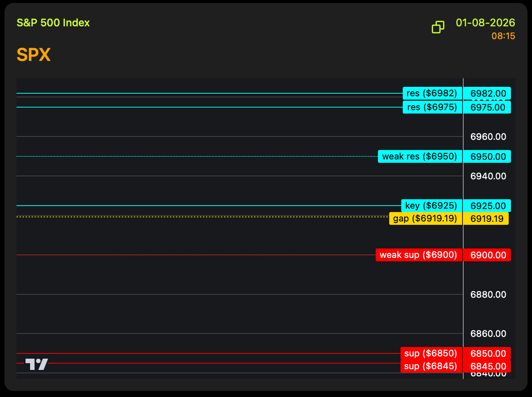Viewport: 532px width, 397px height.
Task: Select the res ($6975) level label
Action: 432,107
